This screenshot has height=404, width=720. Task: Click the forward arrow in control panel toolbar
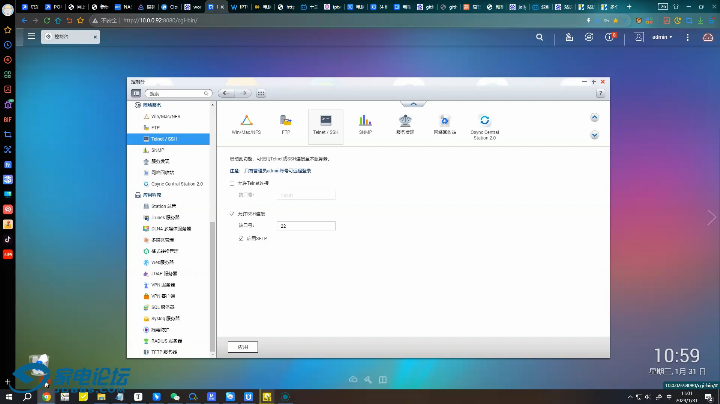pos(243,93)
